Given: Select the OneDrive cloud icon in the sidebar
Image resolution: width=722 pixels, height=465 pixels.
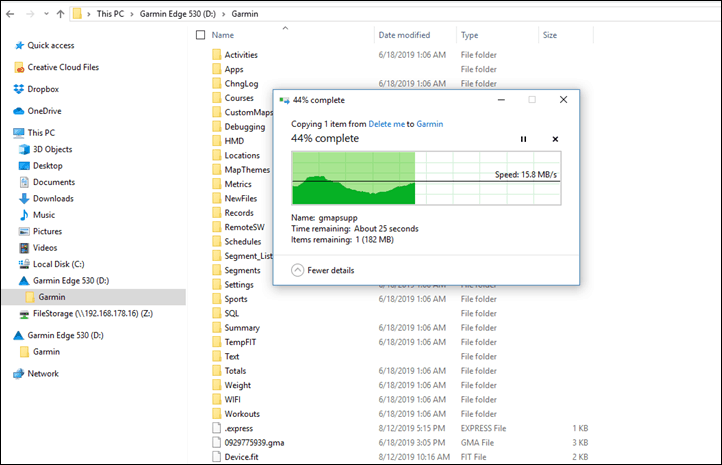Looking at the screenshot, I should (19, 111).
